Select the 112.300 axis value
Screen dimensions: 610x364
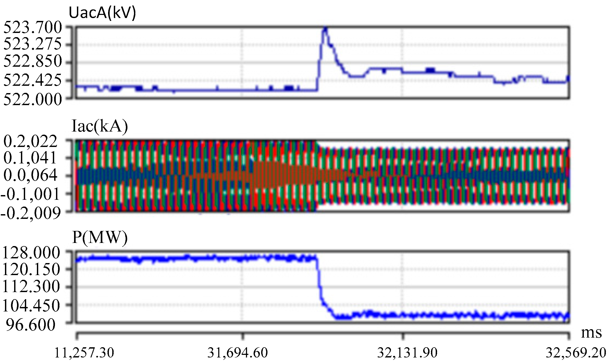[31, 286]
